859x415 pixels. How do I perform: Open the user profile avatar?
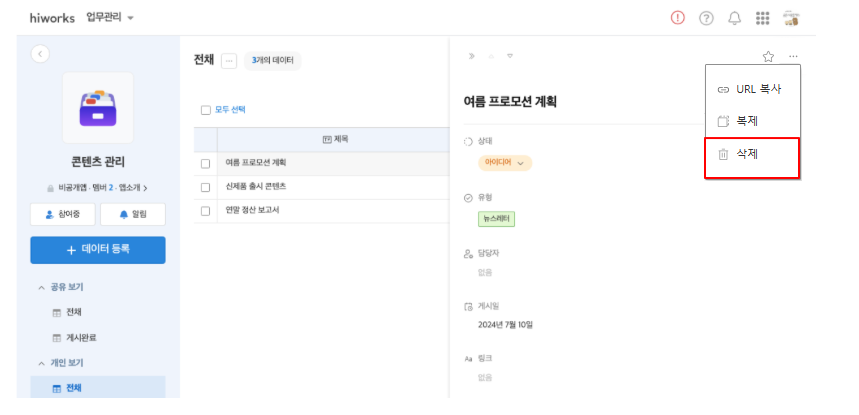pos(791,18)
